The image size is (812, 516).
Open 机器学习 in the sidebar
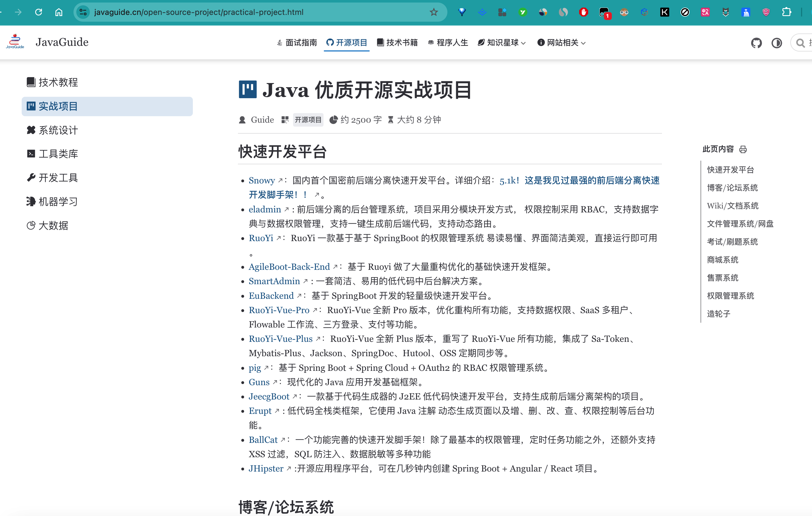click(x=107, y=201)
